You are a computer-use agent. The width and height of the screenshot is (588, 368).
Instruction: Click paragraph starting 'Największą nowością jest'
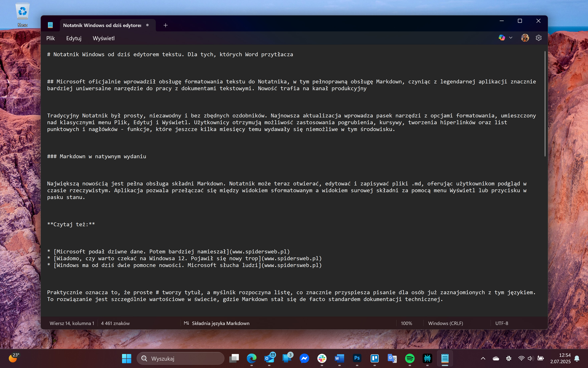coord(287,190)
